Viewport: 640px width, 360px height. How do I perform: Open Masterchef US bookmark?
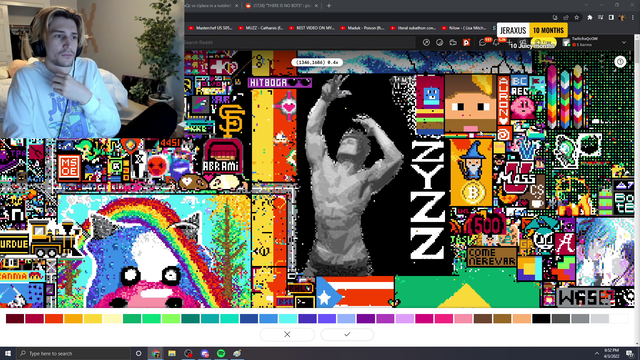pos(211,28)
